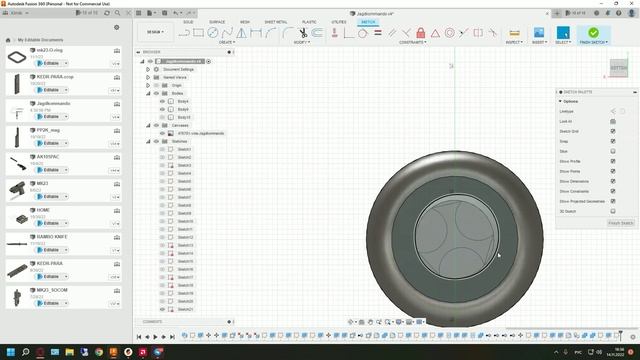Open the Create dropdown menu
640x360 pixels.
(227, 42)
